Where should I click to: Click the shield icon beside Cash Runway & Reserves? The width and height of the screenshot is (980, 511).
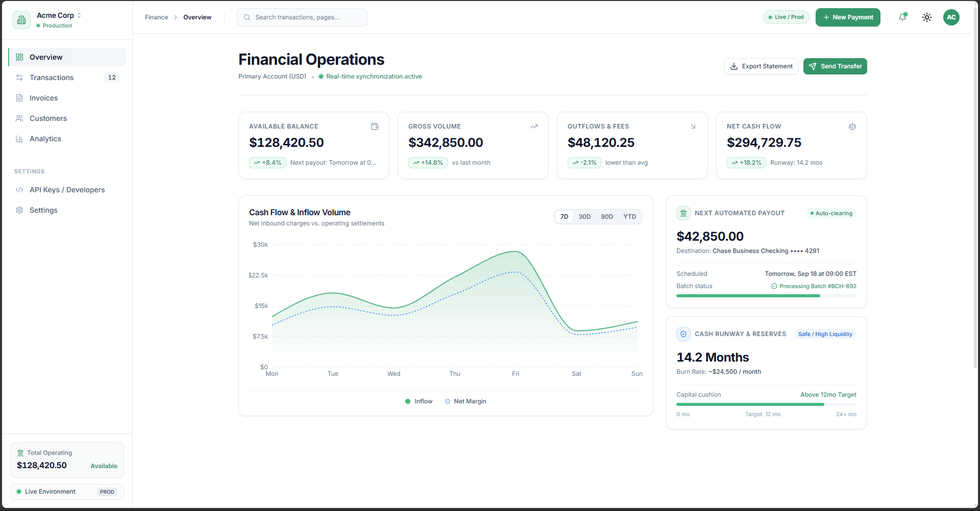(x=683, y=334)
